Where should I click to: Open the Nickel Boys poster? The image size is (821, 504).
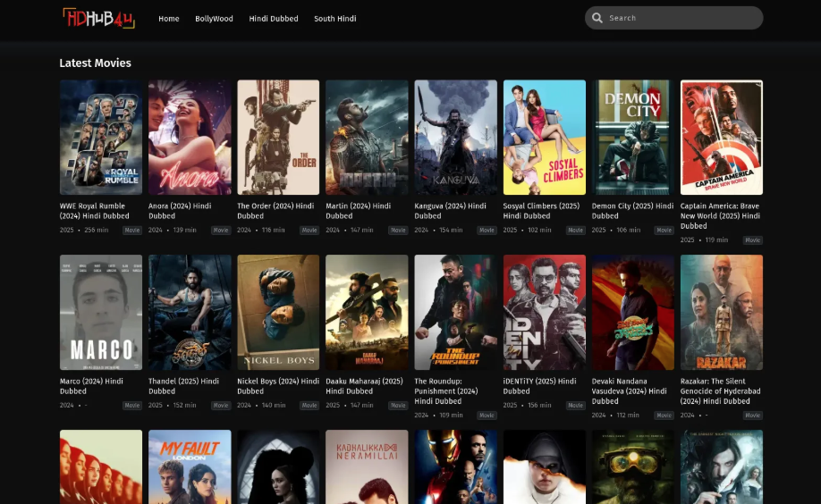[278, 313]
